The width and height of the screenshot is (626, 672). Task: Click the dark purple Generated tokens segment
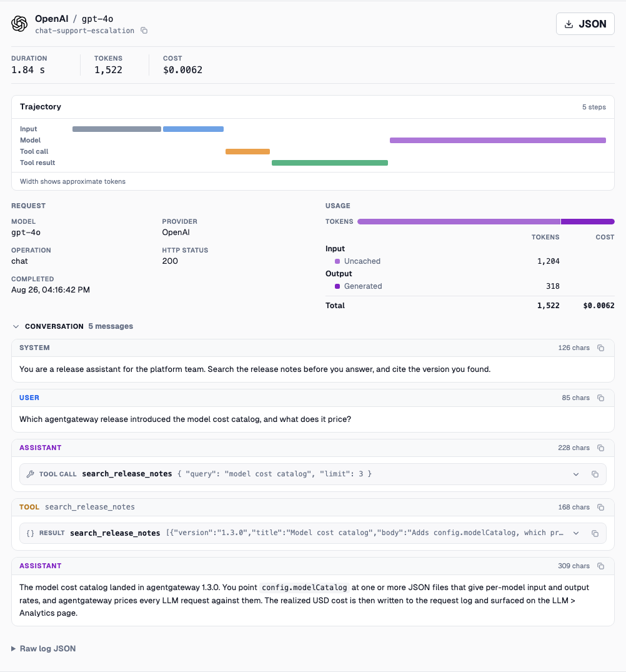pyautogui.click(x=587, y=221)
